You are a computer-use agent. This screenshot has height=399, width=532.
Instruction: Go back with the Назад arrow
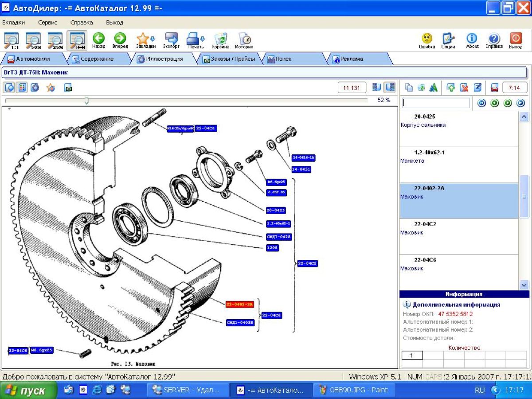[98, 40]
